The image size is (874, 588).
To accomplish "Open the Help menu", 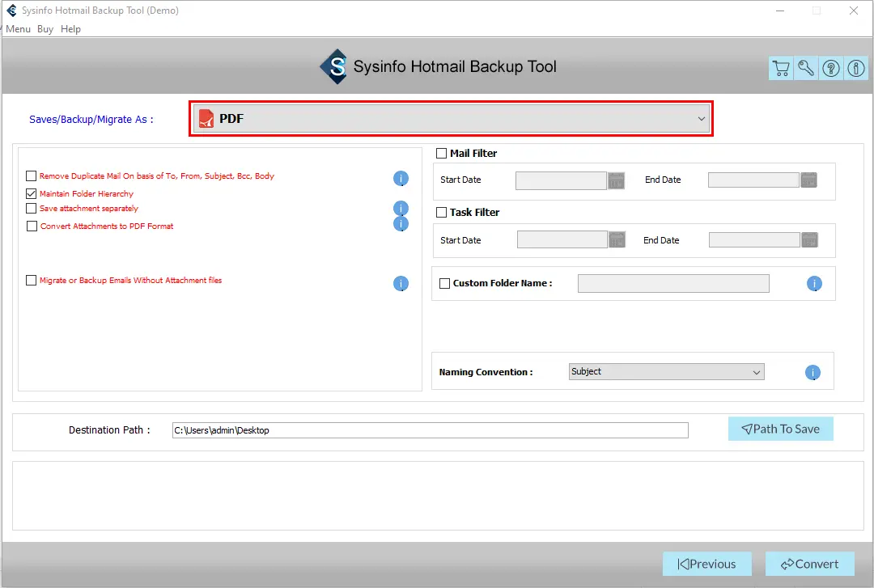I will point(70,29).
